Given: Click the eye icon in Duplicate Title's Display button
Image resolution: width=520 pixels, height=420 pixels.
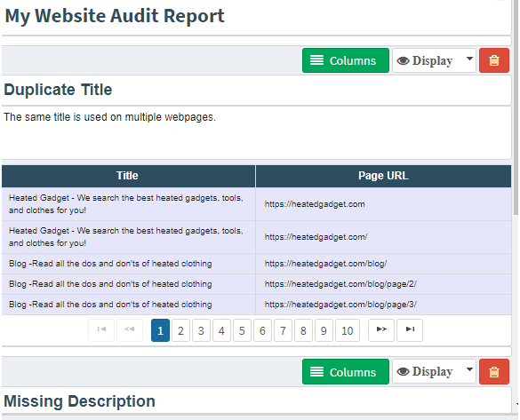Looking at the screenshot, I should tap(403, 61).
